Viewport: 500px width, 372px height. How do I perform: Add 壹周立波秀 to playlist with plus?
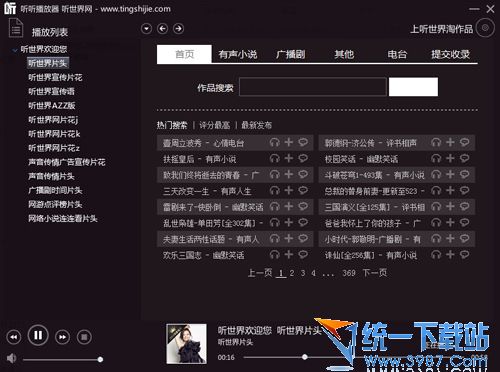pos(289,142)
